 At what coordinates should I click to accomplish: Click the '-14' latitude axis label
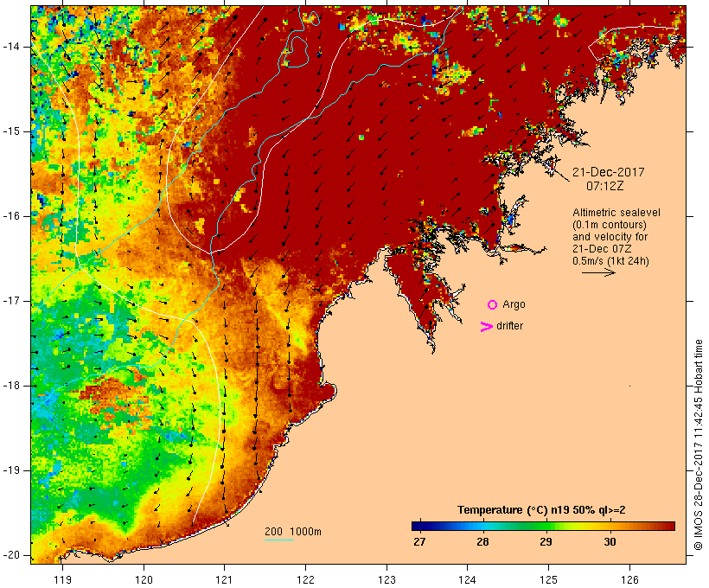[x=10, y=47]
